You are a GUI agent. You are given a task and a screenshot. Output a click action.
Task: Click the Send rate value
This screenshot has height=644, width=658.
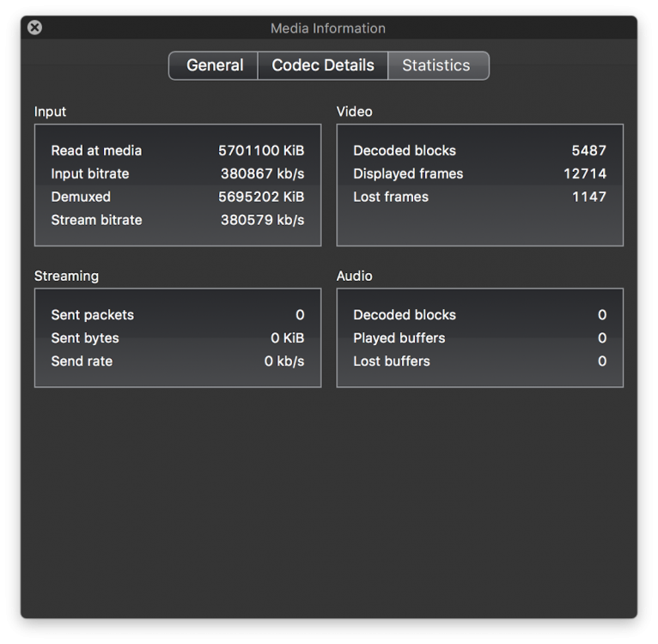click(x=284, y=361)
